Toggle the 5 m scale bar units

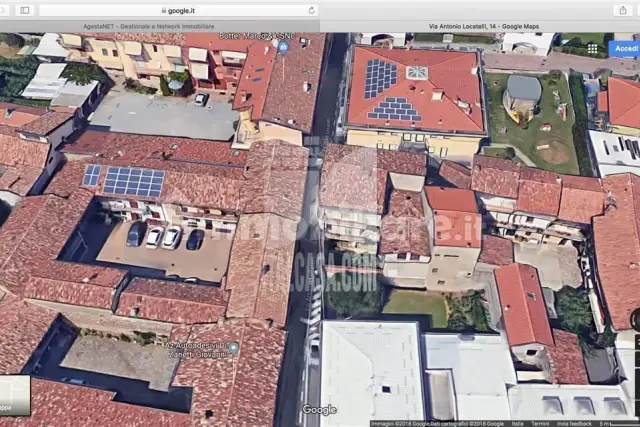(618, 424)
